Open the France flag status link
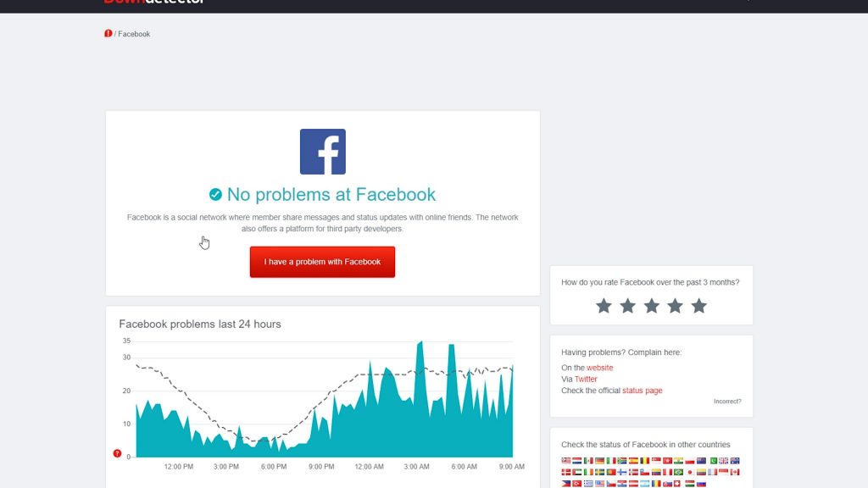 pos(712,472)
